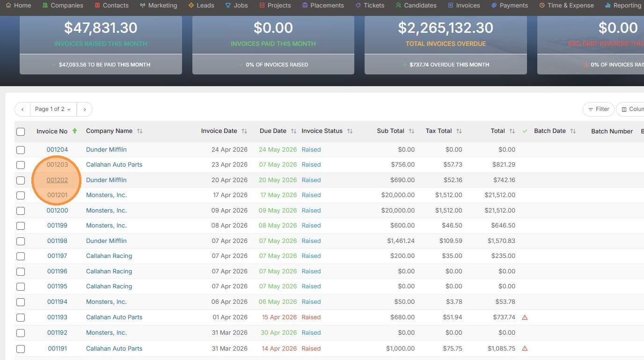644x360 pixels.
Task: Sort by Total column arrows icon
Action: (512, 131)
